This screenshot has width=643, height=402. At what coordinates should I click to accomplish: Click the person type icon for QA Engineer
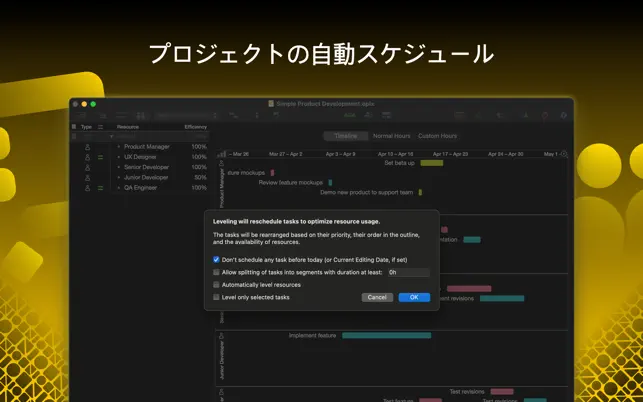(x=87, y=188)
